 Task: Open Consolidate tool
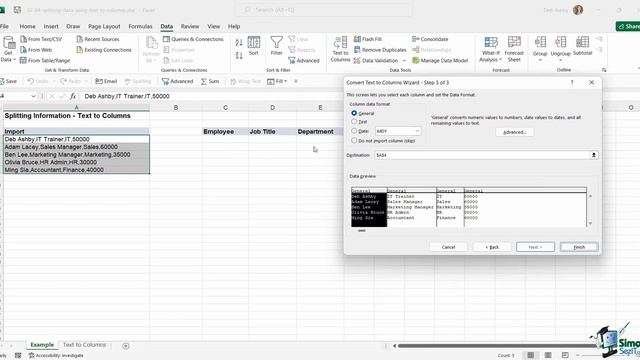click(x=430, y=39)
